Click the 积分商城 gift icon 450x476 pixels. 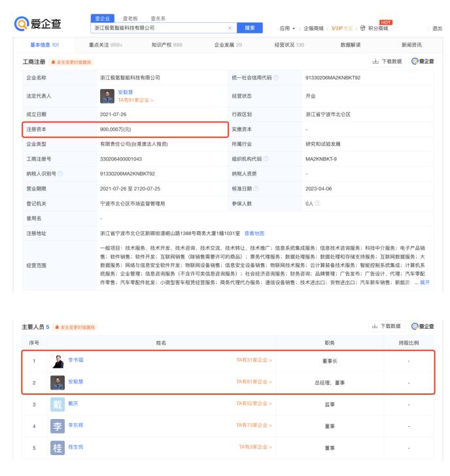pyautogui.click(x=362, y=28)
